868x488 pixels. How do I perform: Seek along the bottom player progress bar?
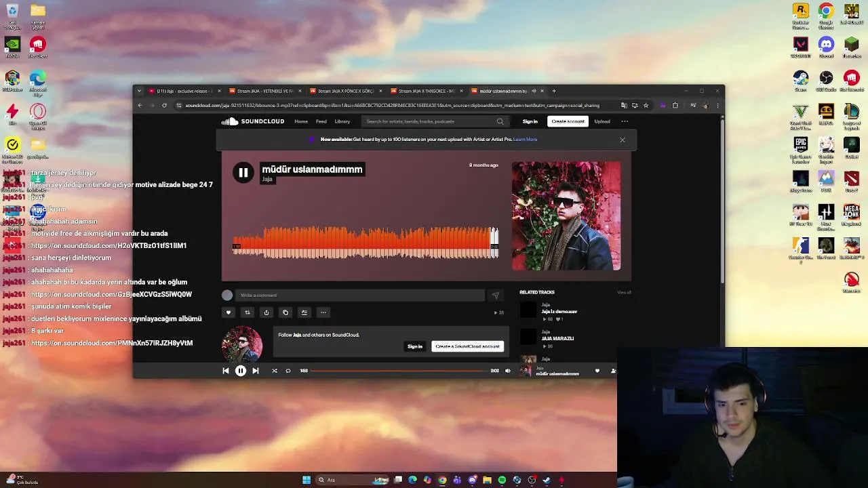pos(400,371)
